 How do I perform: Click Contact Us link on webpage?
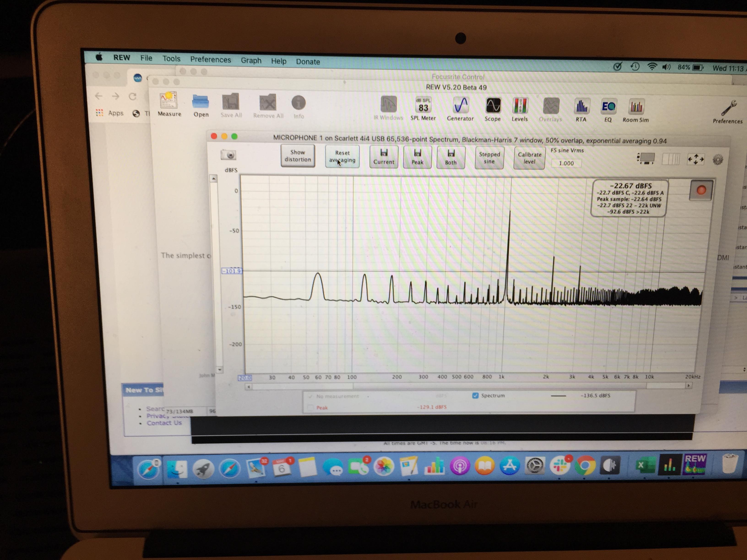(x=164, y=423)
